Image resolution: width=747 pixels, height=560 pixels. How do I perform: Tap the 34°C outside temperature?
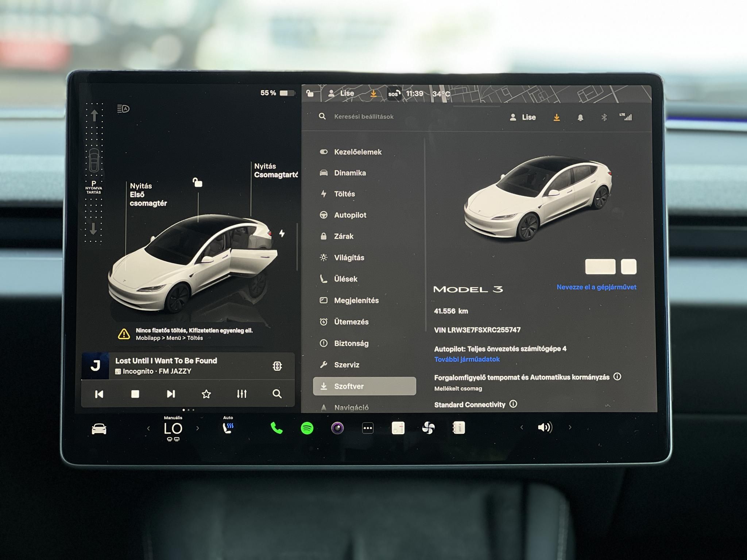441,94
